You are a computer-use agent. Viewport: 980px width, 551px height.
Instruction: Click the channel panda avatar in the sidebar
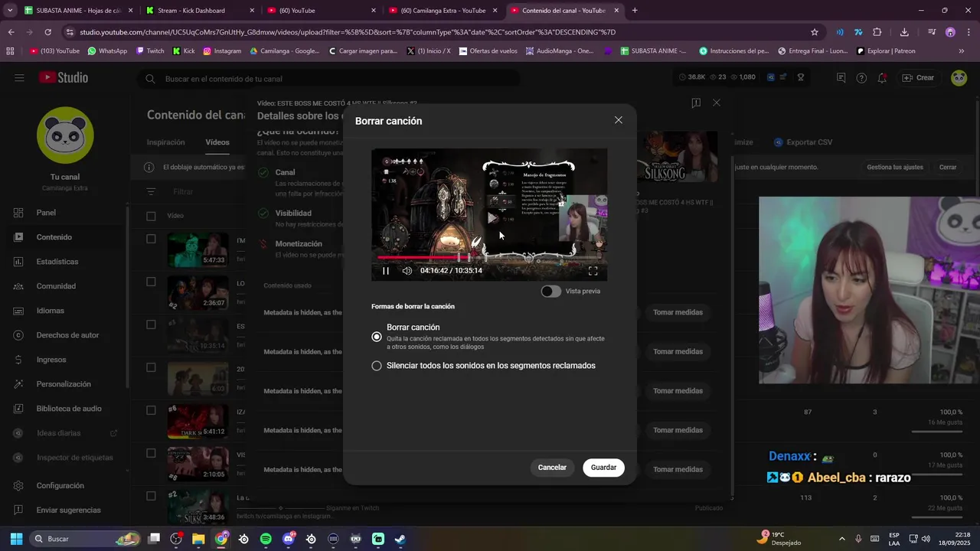click(65, 135)
